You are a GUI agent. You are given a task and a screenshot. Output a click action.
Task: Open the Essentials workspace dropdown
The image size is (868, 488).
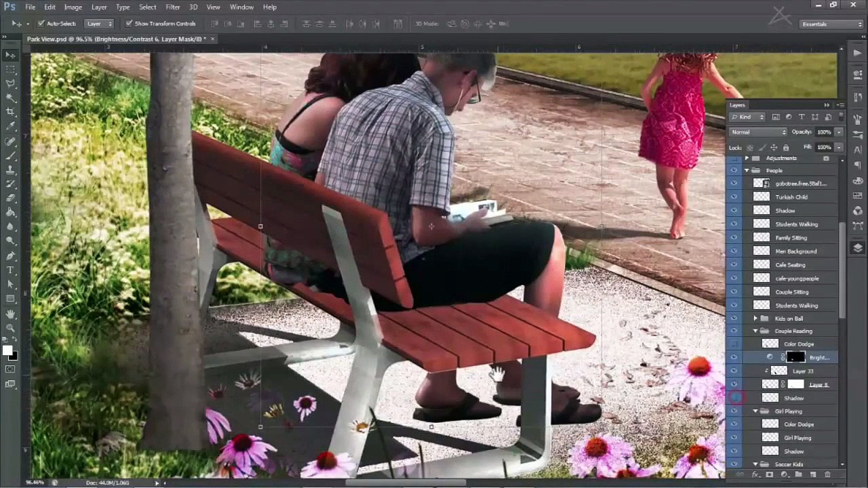[831, 24]
